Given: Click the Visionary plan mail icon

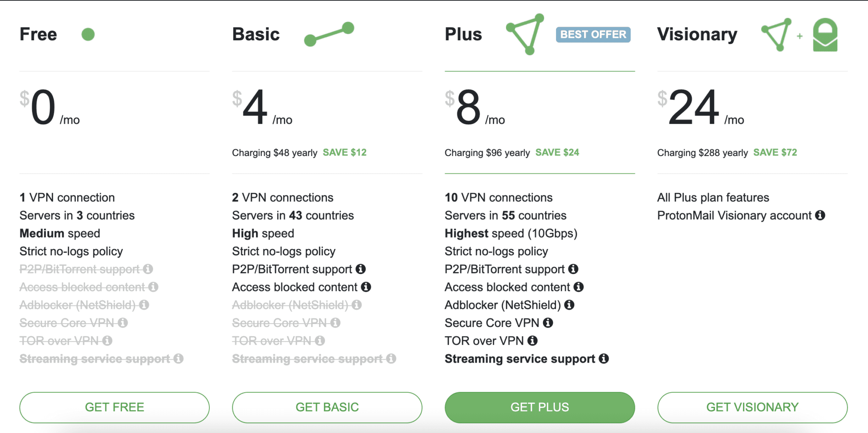Looking at the screenshot, I should pos(825,35).
